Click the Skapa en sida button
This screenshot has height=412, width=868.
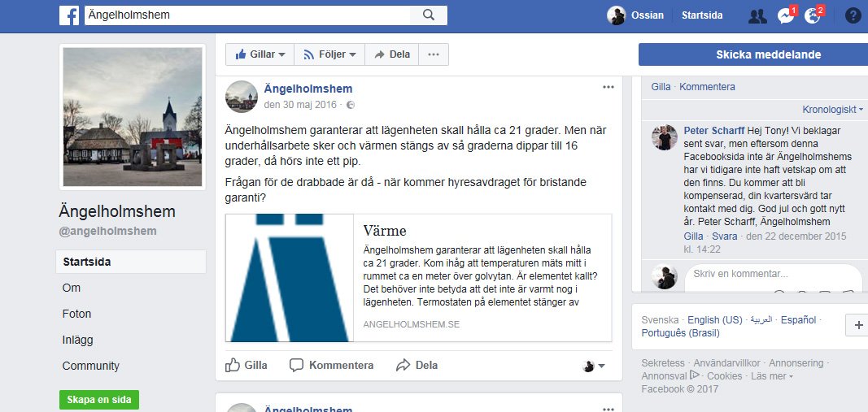[x=99, y=399]
